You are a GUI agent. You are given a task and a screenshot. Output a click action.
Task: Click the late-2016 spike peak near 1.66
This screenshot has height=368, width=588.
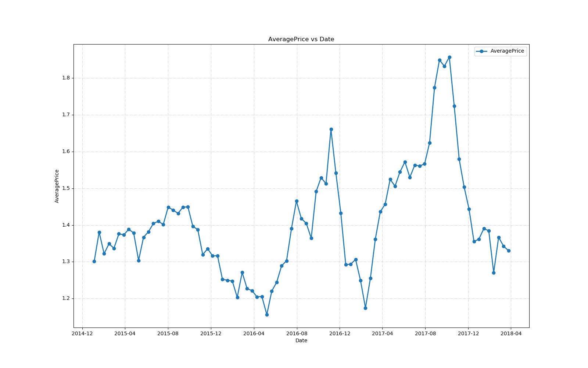coord(331,129)
